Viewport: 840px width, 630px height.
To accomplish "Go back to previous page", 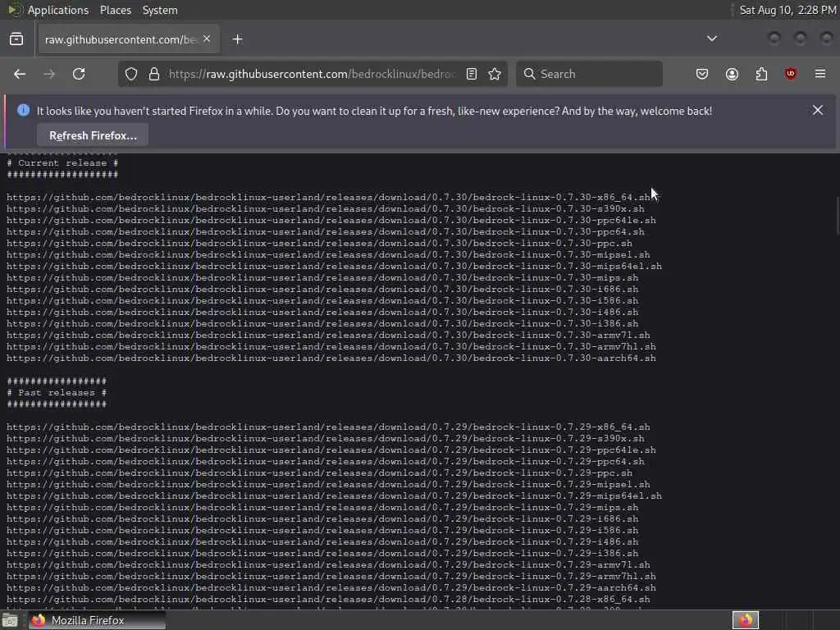I will coord(20,74).
